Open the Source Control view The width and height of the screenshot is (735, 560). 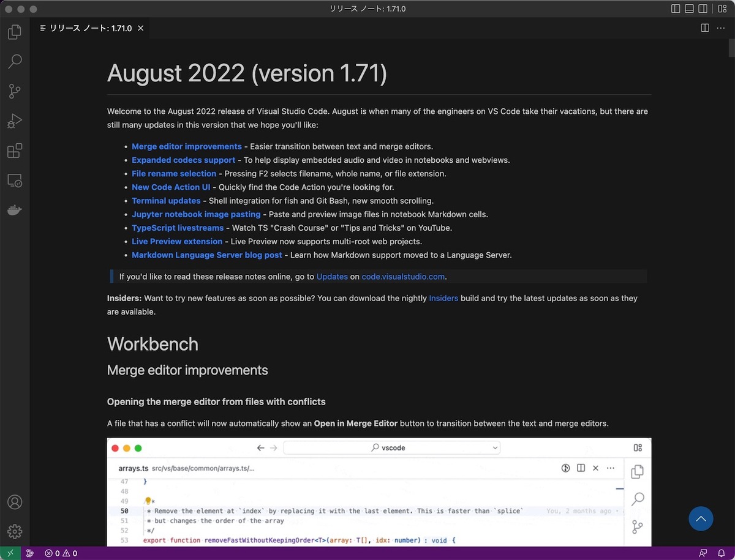click(x=15, y=91)
